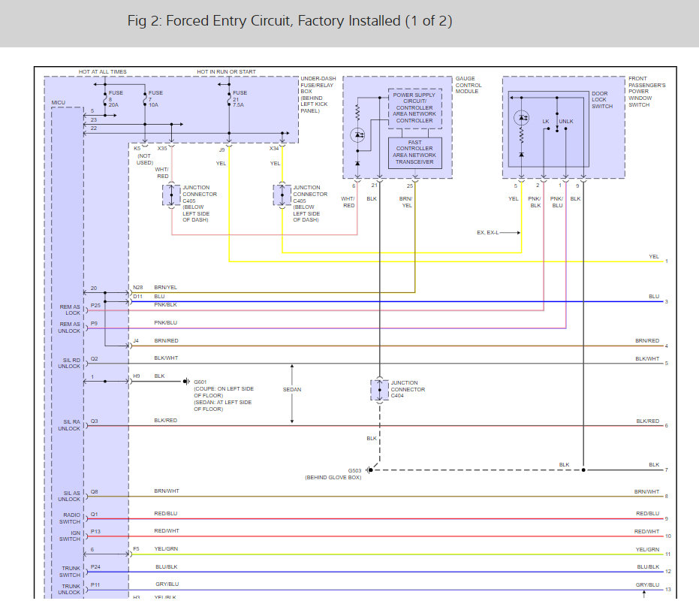Select the 'UNDER-DASH FUSE/RELAY BOX' description
The width and height of the screenshot is (699, 616).
tap(318, 95)
